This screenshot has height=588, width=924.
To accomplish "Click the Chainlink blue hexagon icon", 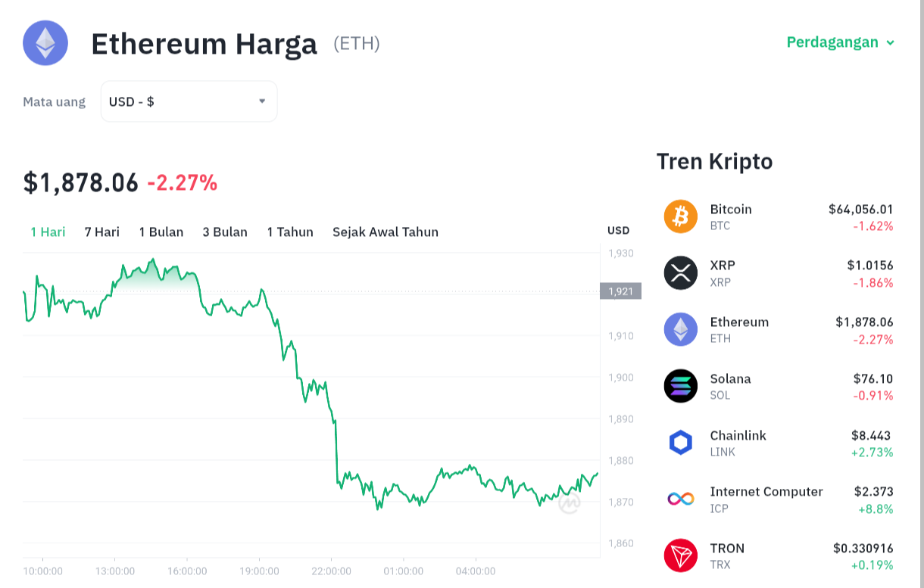I will tap(680, 443).
